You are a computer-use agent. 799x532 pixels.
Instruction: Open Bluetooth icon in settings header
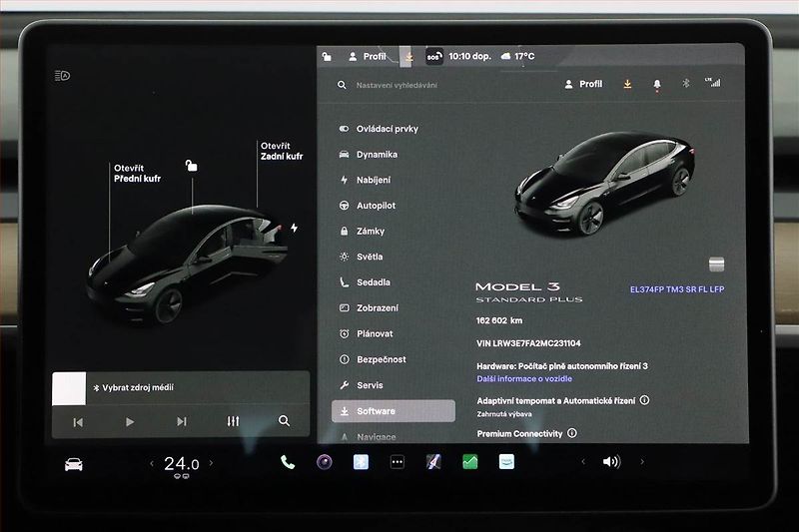tap(686, 83)
